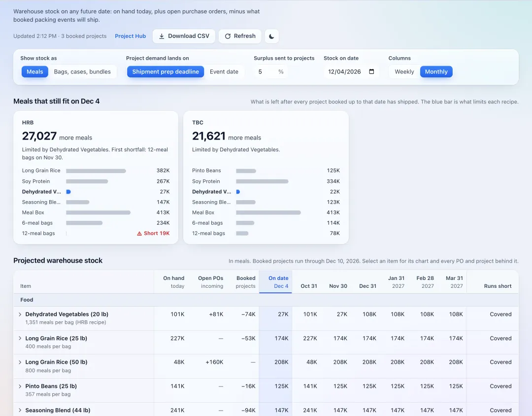
Task: Click the TBC Meal Box bar
Action: (268, 212)
